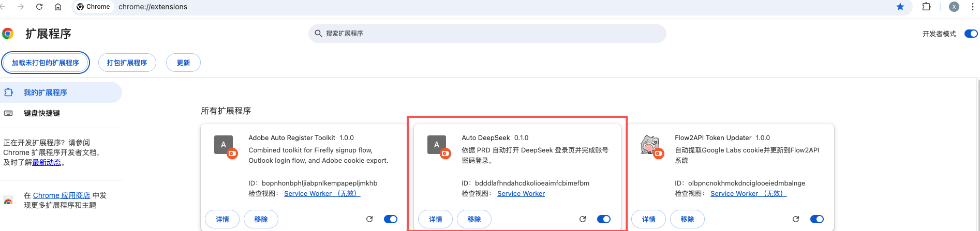Viewport: 980px width, 231px height.
Task: Select 我的扩展程序 in the sidebar
Action: (x=46, y=93)
